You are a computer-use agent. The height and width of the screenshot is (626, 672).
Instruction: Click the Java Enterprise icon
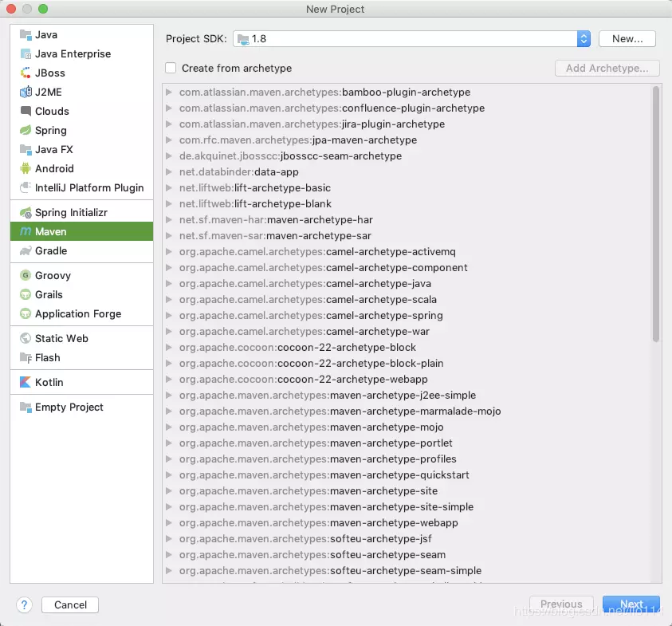point(26,54)
